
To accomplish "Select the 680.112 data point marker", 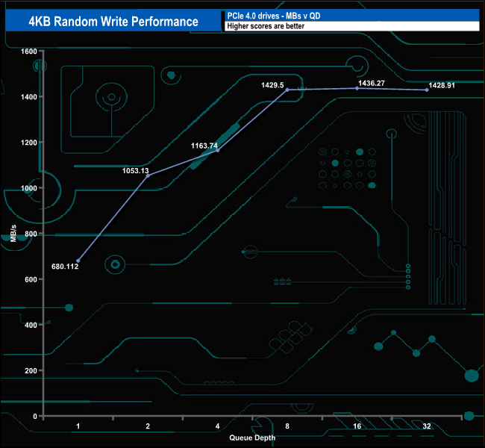I will [x=78, y=261].
